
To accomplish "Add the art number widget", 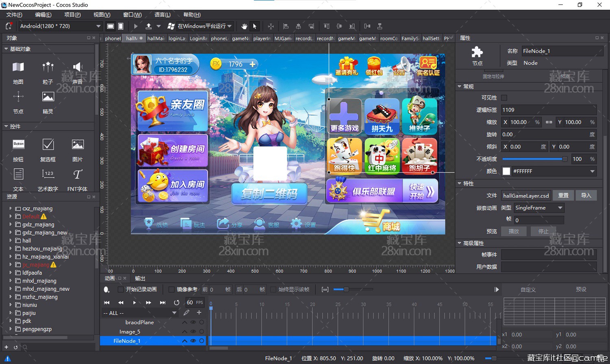I will click(48, 179).
